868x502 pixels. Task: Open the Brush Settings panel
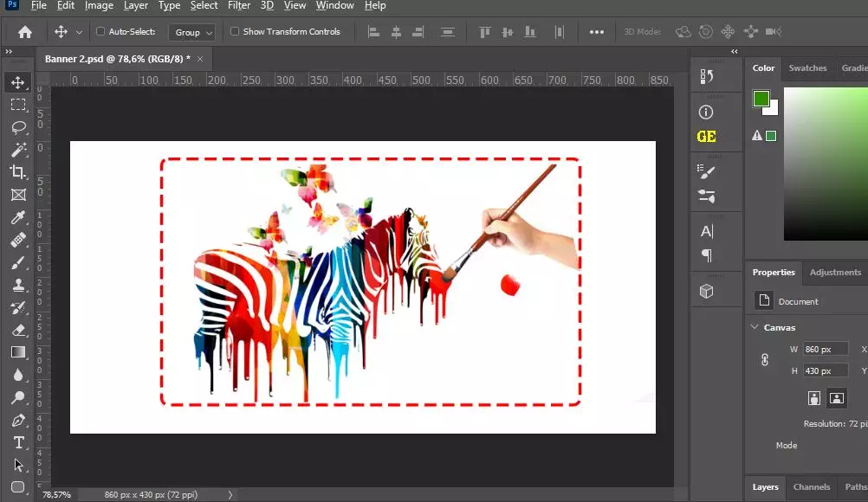tap(707, 171)
